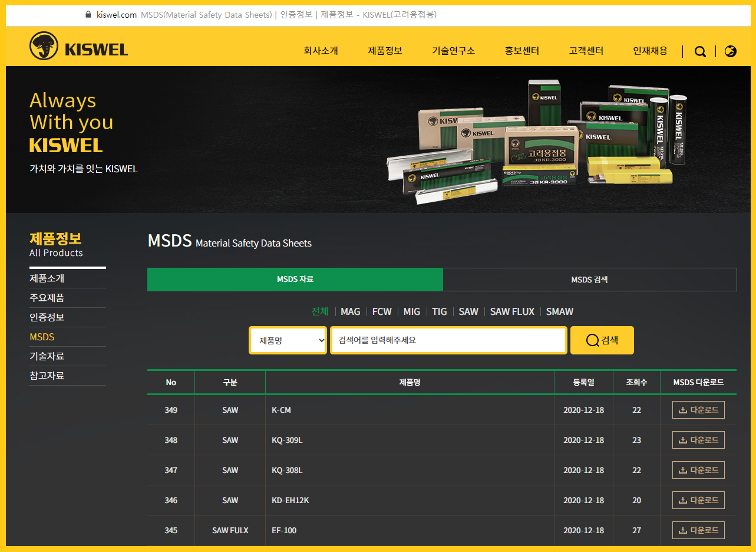Click the 조회수 column header
756x552 pixels.
636,382
